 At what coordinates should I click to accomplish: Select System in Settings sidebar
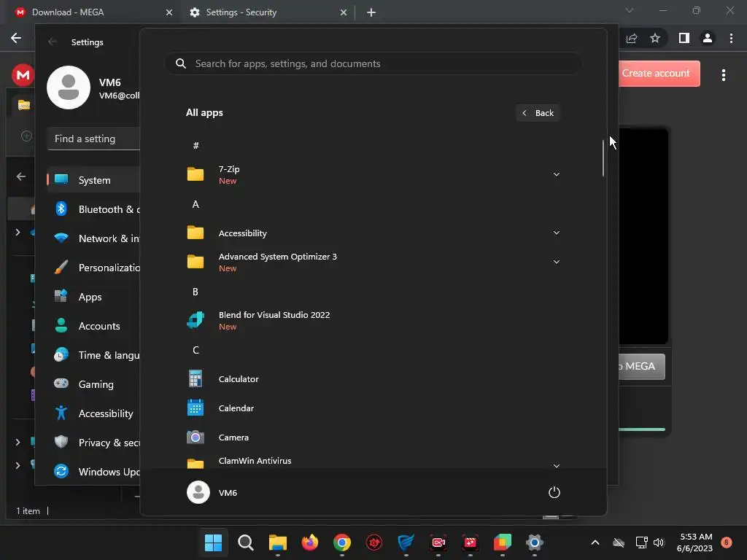(93, 180)
